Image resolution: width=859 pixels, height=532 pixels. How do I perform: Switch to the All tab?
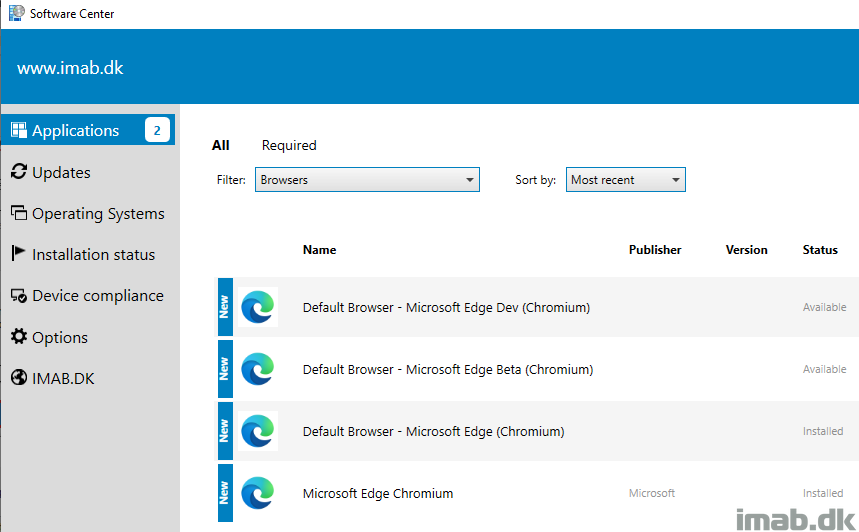coord(221,145)
